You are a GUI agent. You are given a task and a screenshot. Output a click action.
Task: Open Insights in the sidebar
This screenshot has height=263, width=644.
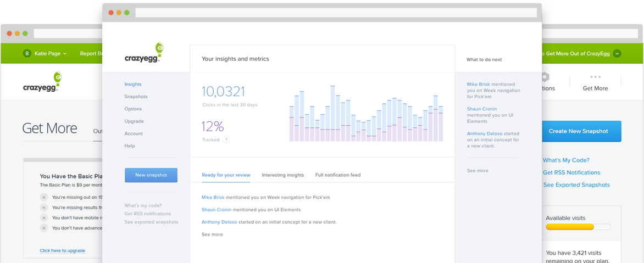point(133,84)
